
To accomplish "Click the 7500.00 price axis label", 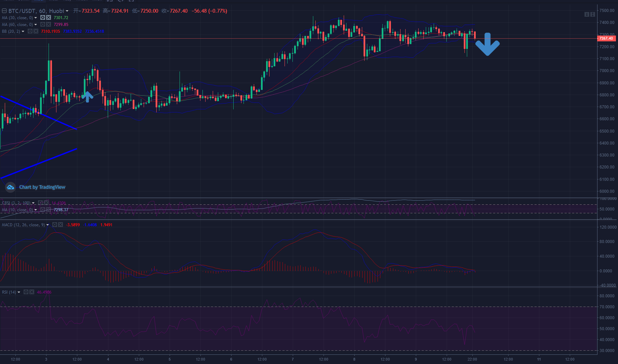I will [x=607, y=11].
